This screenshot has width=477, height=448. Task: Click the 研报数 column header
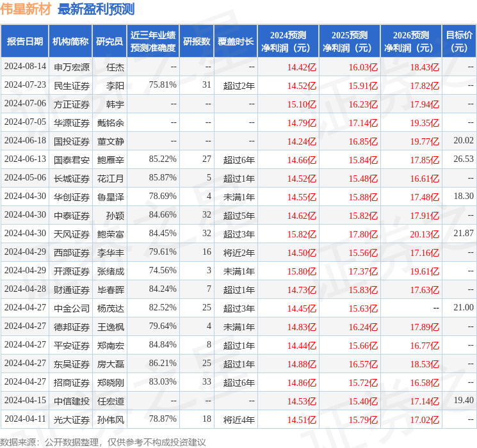tap(197, 42)
